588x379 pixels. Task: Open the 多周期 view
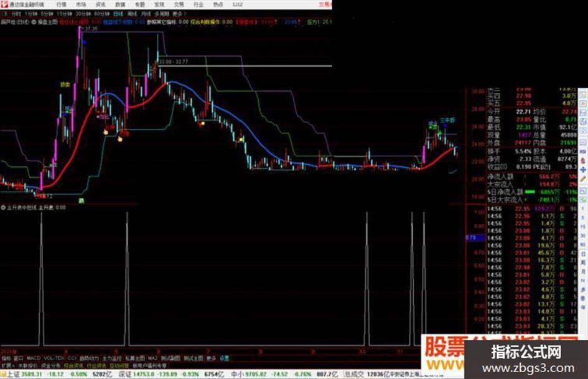(162, 14)
